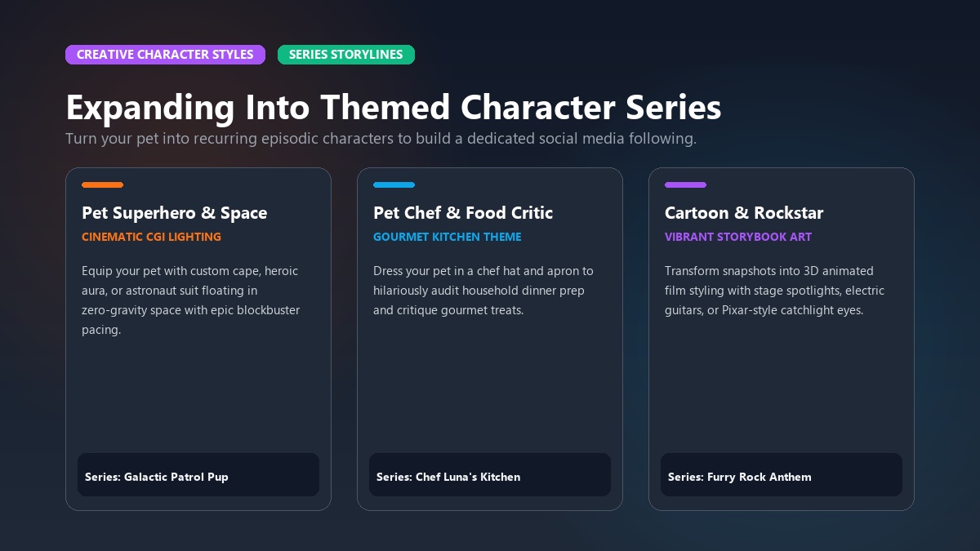This screenshot has height=551, width=980.
Task: Click the subtitle about recurring episodic characters
Action: pyautogui.click(x=381, y=139)
